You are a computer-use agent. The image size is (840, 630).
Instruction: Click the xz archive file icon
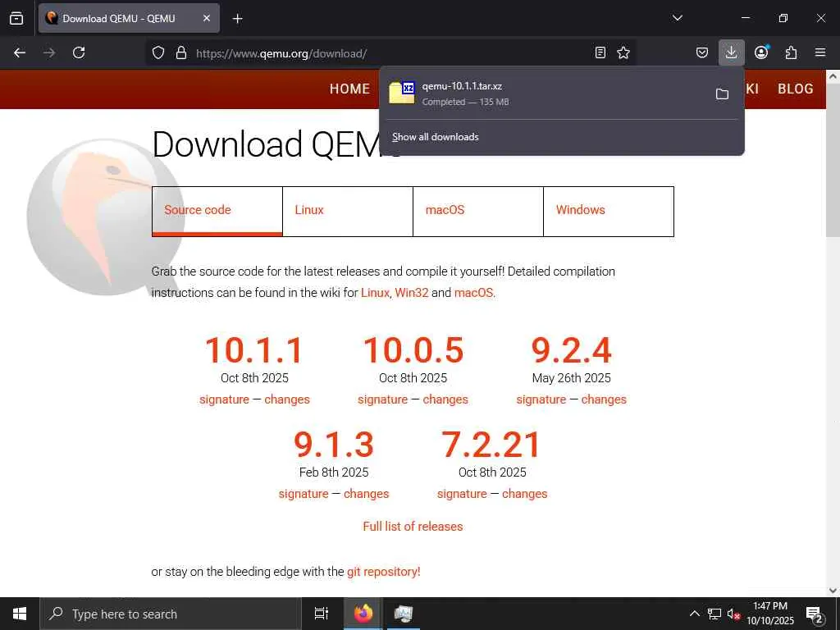pos(402,93)
